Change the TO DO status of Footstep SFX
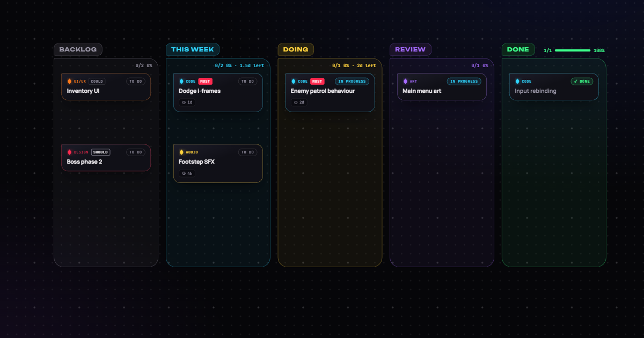This screenshot has width=644, height=338. 247,152
